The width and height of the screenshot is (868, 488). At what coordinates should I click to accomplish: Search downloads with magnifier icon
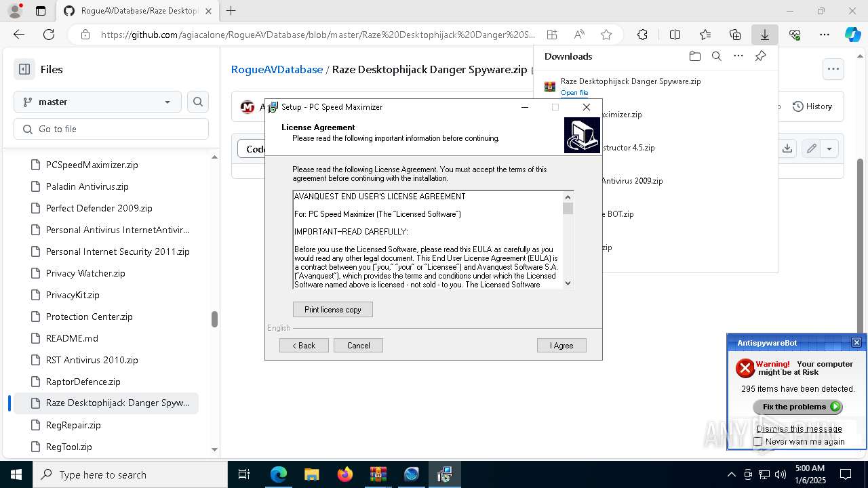[x=716, y=56]
